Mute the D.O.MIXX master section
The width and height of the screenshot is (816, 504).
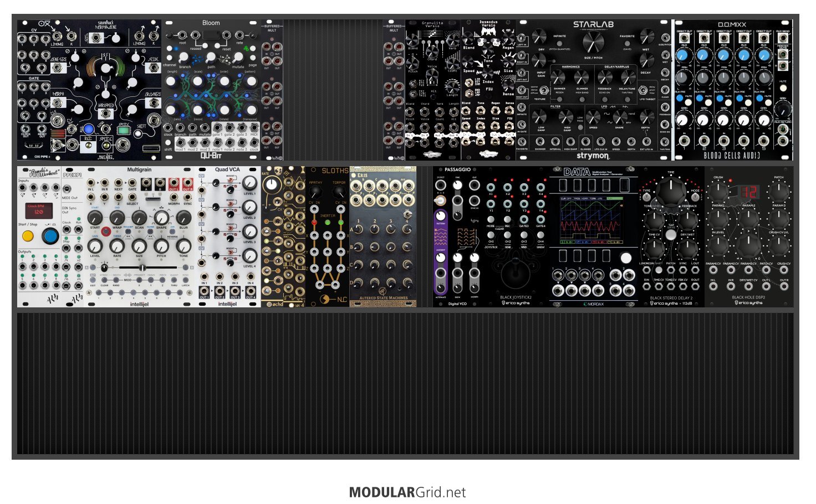(783, 89)
